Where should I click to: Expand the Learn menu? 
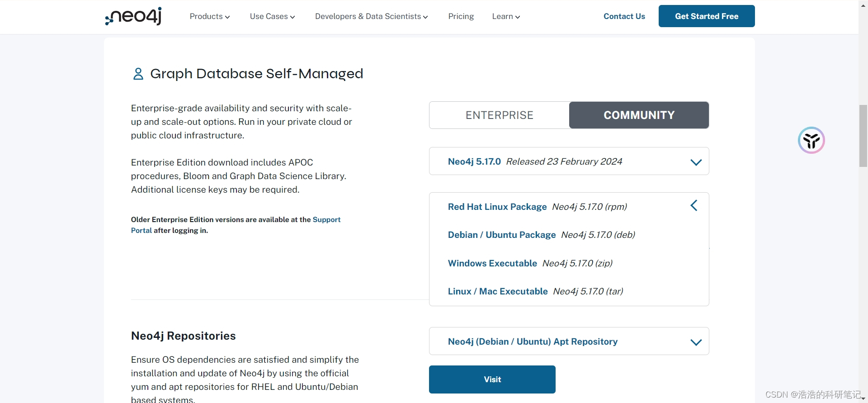click(506, 16)
